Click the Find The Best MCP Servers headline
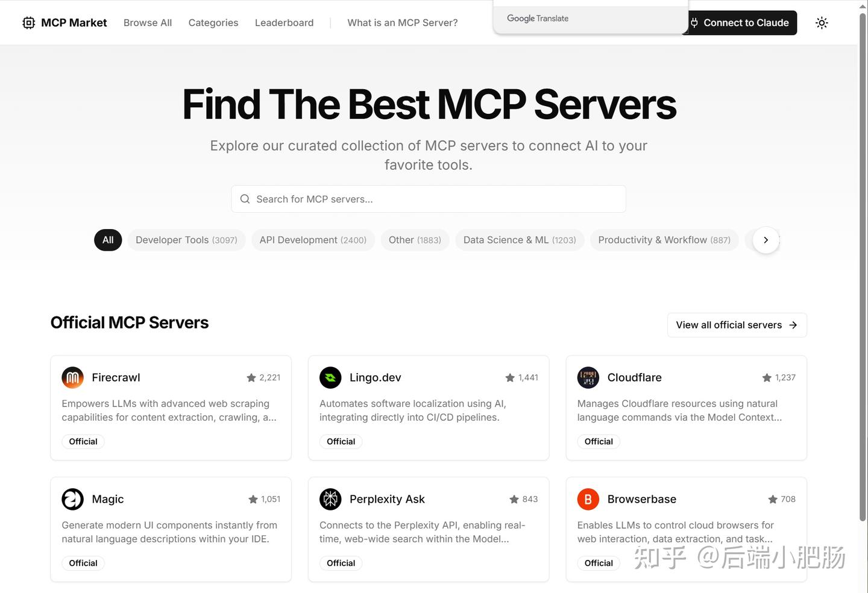Viewport: 868px width, 593px height. coord(429,104)
